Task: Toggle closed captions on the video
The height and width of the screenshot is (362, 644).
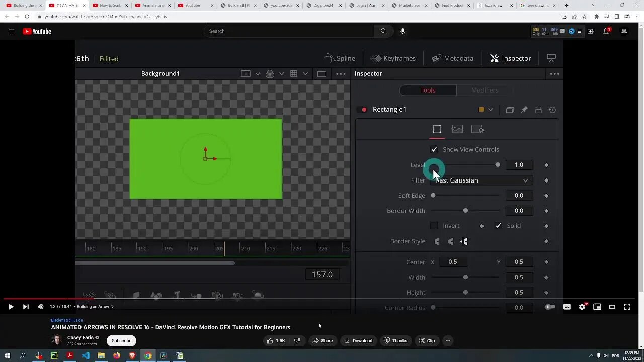Action: 567,307
